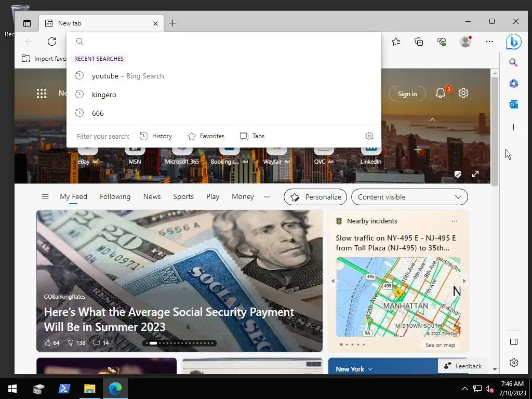This screenshot has height=399, width=532.
Task: Open sidebar Search magnifier icon
Action: coord(513,62)
